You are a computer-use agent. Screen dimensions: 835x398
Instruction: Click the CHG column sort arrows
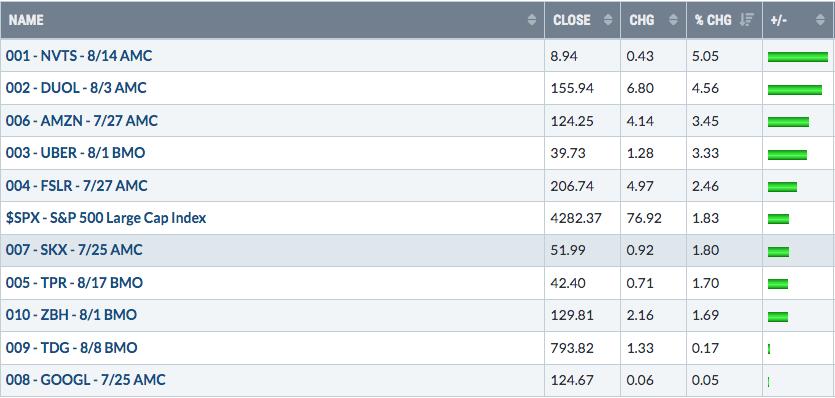[x=674, y=20]
